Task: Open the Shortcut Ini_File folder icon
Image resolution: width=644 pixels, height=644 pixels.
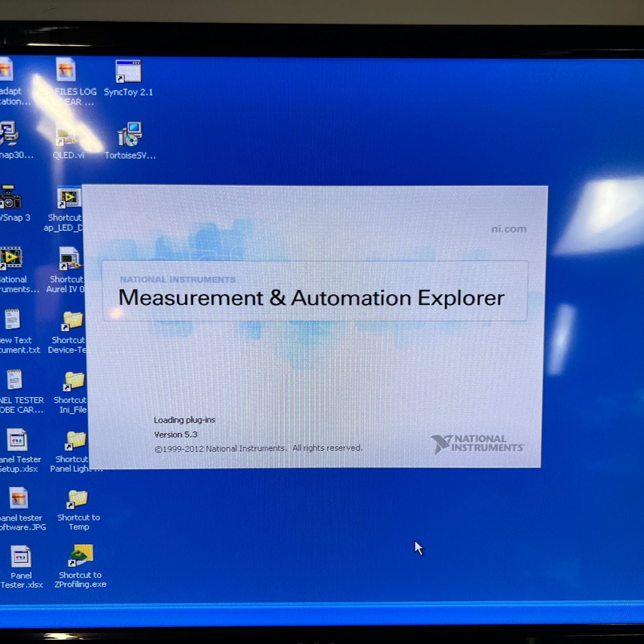Action: (74, 381)
